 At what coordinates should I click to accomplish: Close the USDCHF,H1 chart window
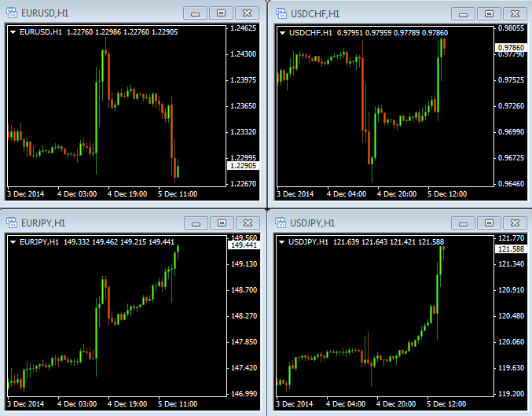pos(515,14)
